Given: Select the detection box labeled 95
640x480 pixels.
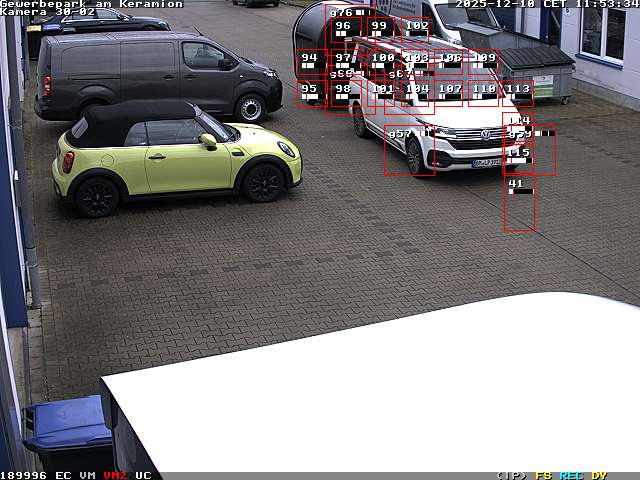Looking at the screenshot, I should click(310, 94).
